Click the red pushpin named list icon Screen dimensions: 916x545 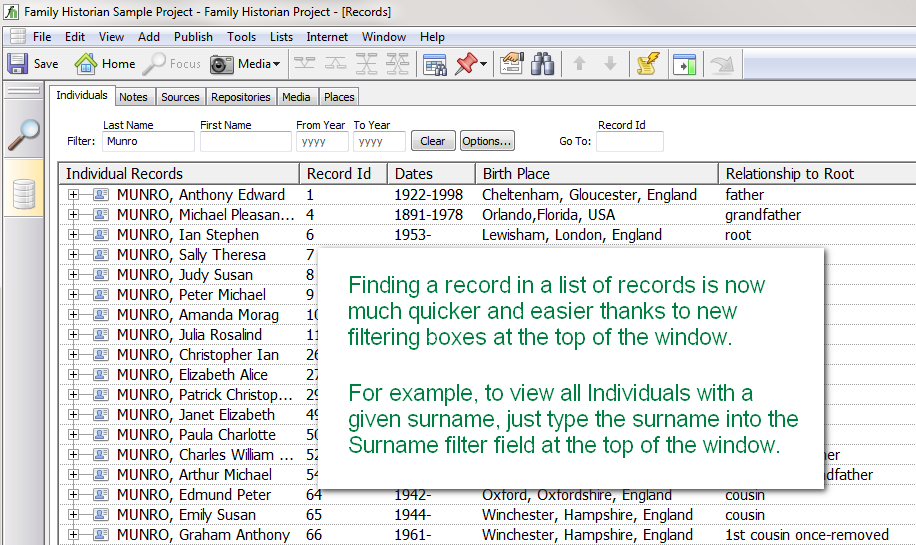[466, 64]
